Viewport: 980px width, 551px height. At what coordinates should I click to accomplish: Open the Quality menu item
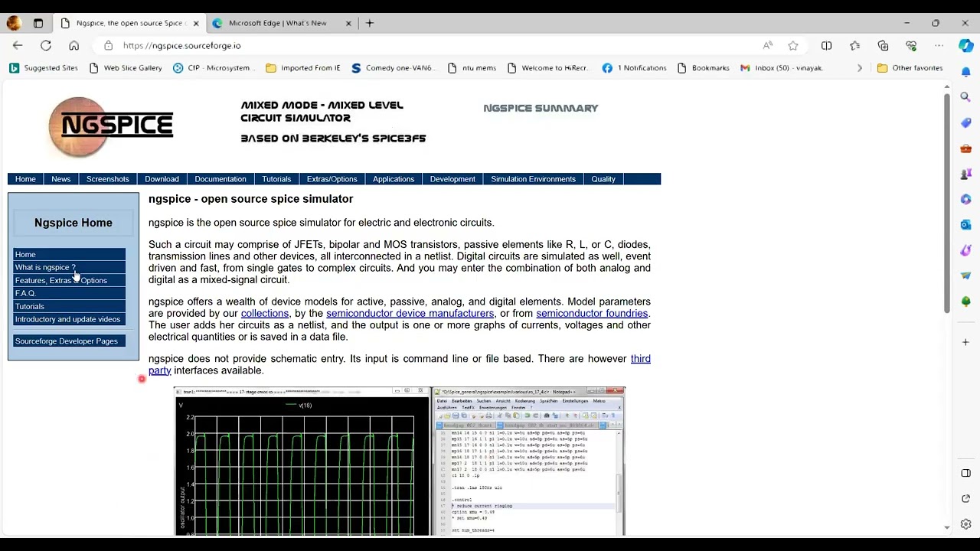tap(603, 179)
